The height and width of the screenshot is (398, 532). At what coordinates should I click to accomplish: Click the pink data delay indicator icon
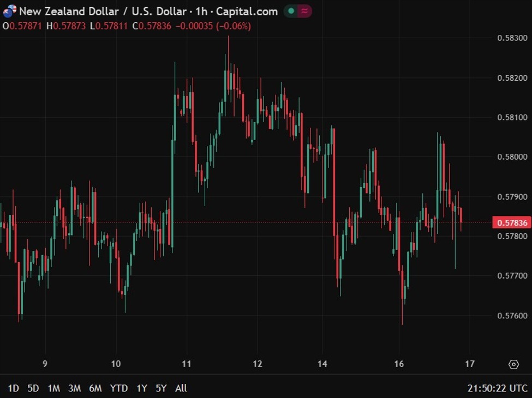304,11
